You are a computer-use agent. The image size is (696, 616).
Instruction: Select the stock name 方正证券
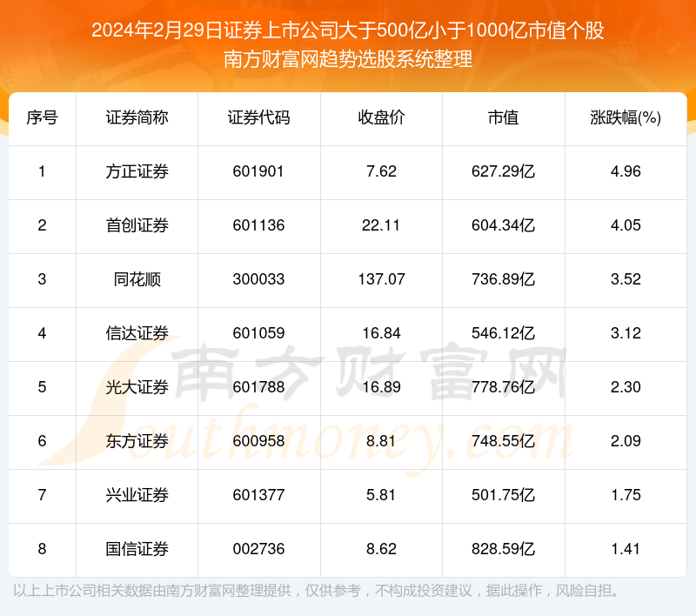coord(137,171)
